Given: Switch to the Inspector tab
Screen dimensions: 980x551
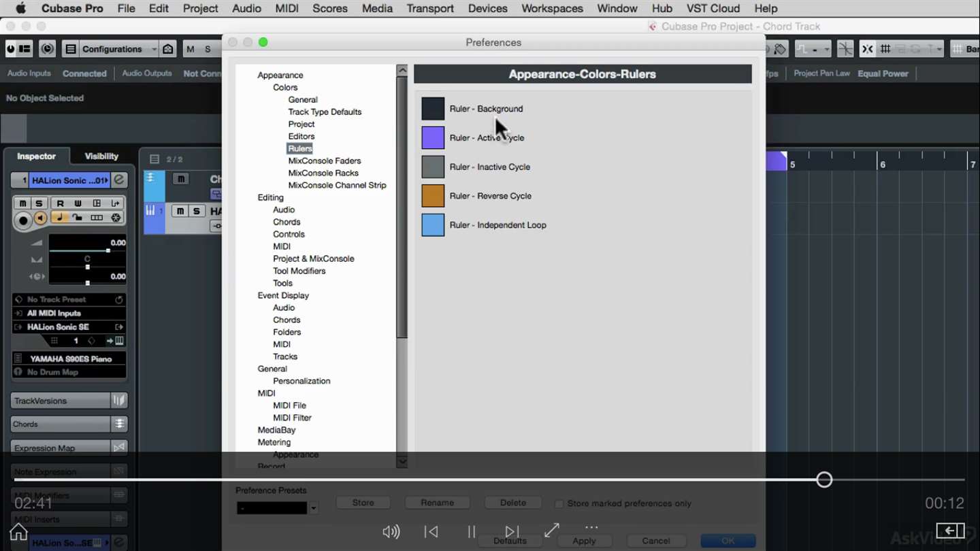Looking at the screenshot, I should click(x=36, y=156).
